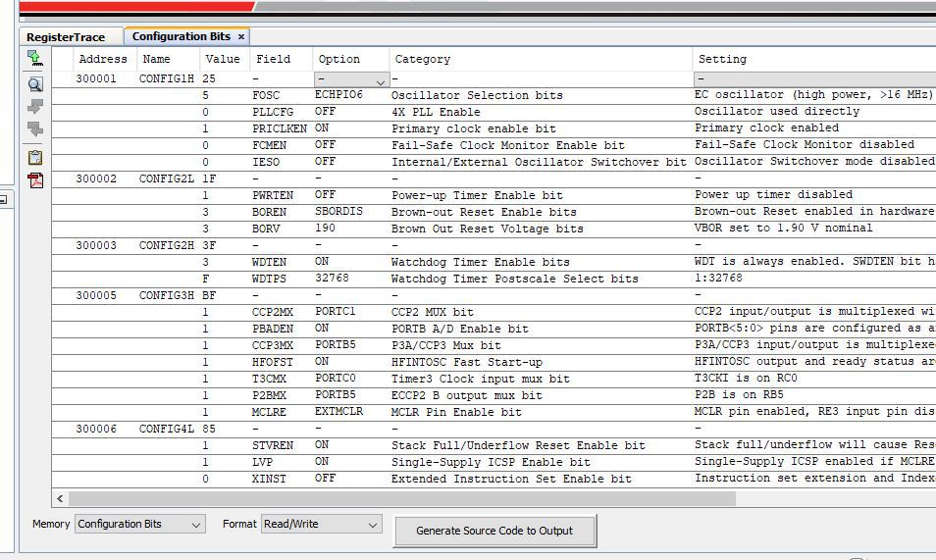Open the Option dropdown in CONFIG1H row
The image size is (936, 560).
point(351,79)
